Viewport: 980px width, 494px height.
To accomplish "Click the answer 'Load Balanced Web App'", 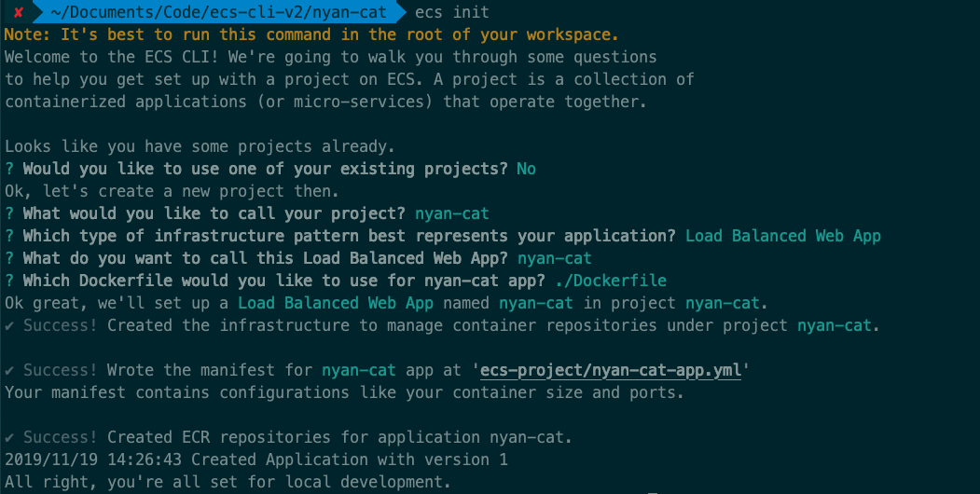I will (783, 236).
